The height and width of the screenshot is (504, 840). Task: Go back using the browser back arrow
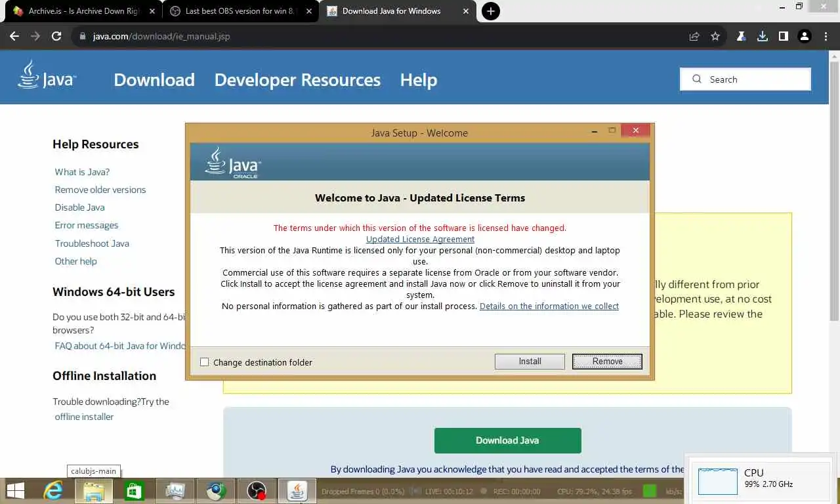[x=14, y=37]
